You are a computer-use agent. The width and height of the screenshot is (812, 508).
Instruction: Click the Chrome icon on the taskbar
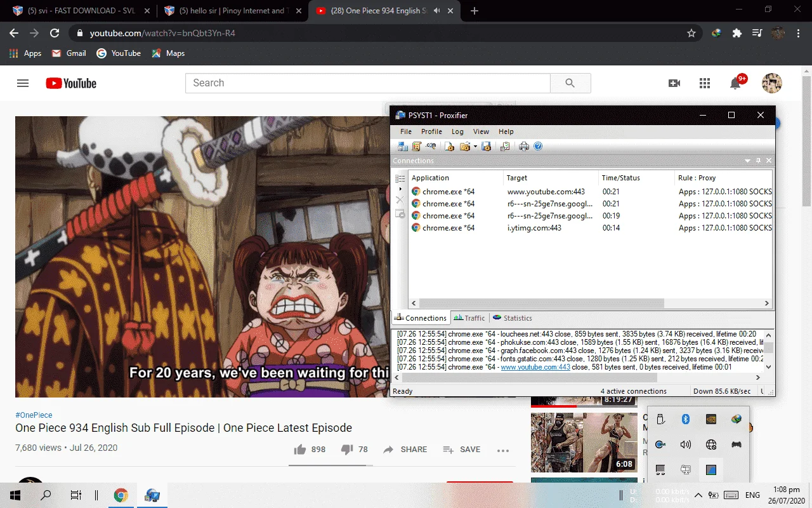121,495
